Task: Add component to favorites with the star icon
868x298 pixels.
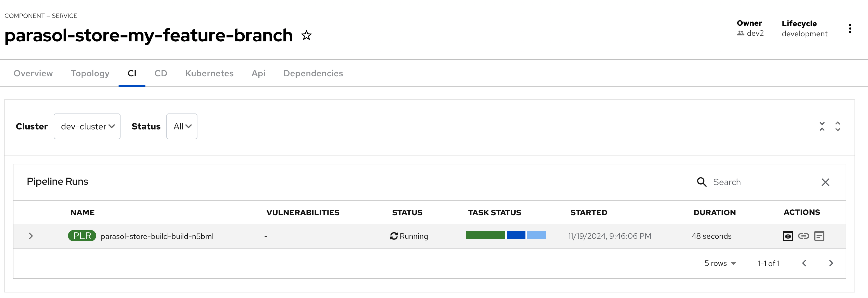Action: (x=306, y=35)
